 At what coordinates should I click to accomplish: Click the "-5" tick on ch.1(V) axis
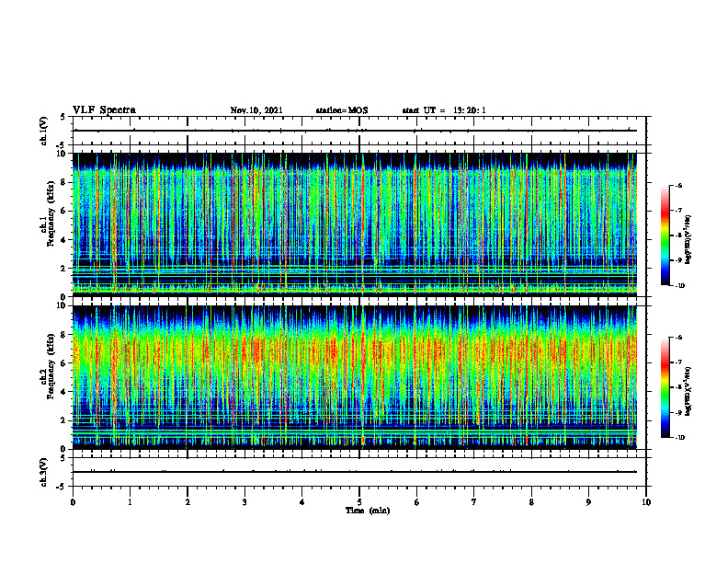coord(62,145)
